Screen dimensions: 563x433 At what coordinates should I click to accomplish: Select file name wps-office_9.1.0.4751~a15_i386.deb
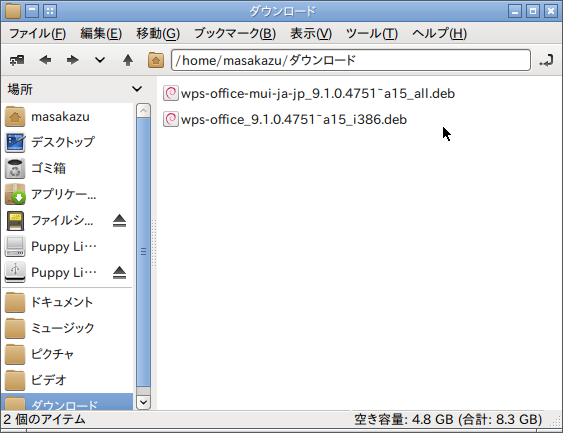click(x=294, y=120)
